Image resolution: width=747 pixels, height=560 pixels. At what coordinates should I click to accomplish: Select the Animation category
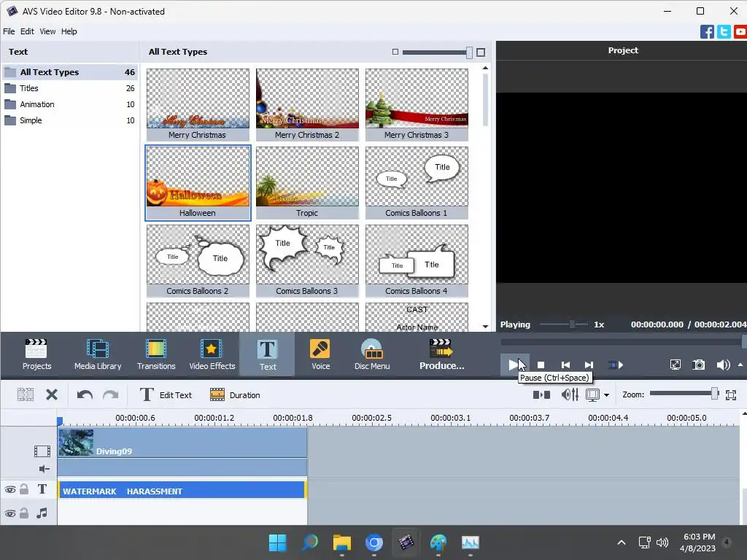click(69, 104)
